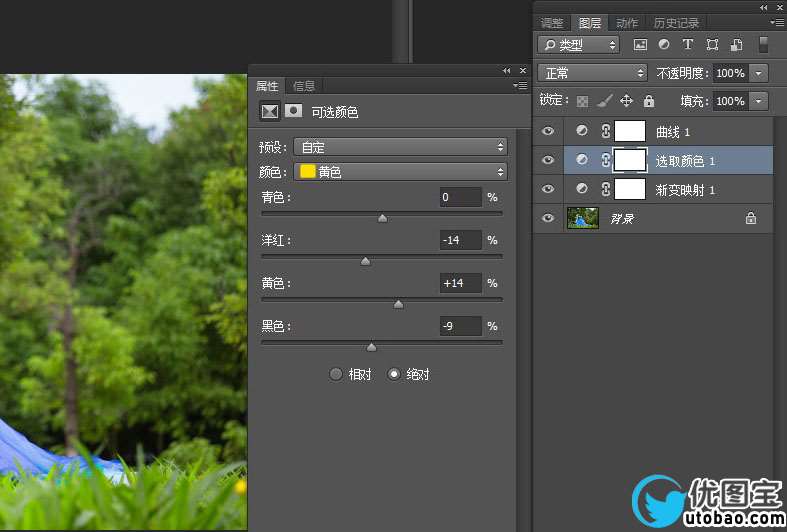The width and height of the screenshot is (787, 532).
Task: Open the layer filter 类型 dropdown
Action: click(578, 45)
